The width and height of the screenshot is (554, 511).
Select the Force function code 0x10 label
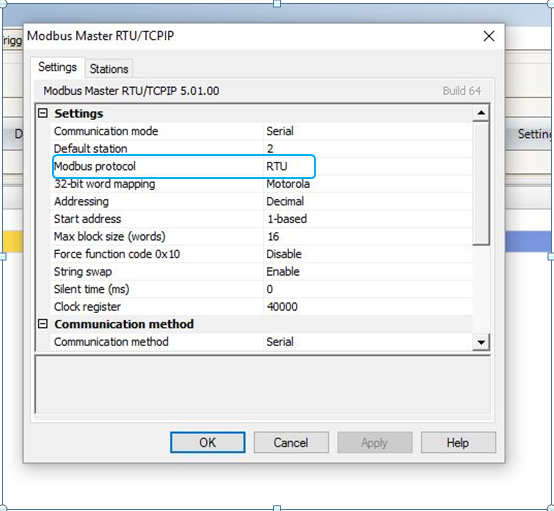tap(117, 254)
